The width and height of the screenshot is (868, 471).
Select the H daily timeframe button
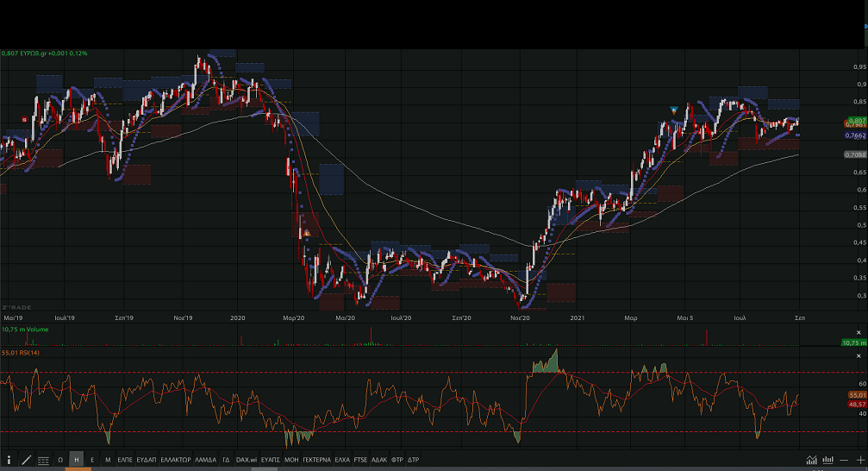pos(76,461)
